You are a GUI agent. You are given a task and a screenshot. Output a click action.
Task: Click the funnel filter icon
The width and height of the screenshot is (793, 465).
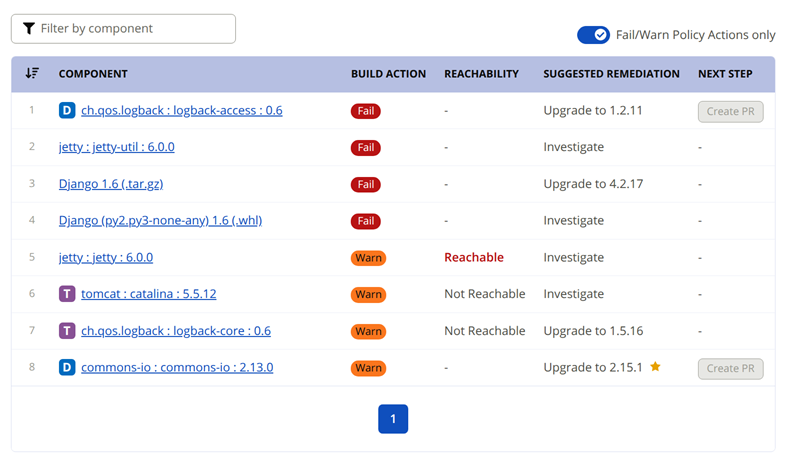pos(29,28)
